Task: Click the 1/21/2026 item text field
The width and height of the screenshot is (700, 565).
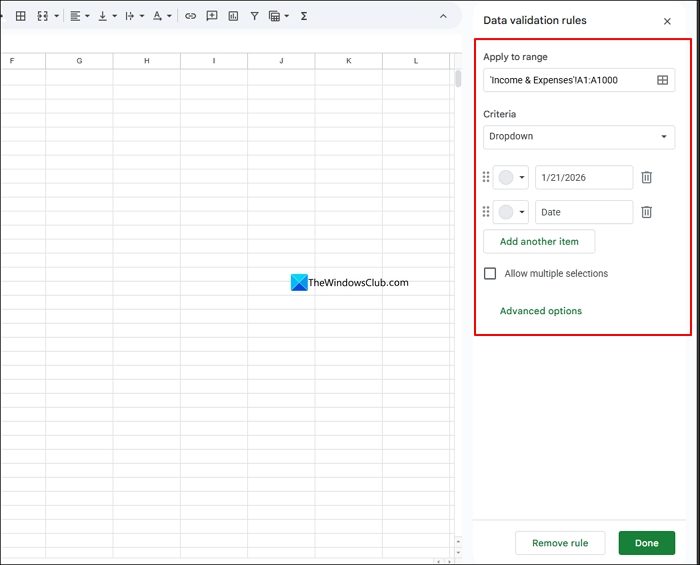Action: (584, 177)
